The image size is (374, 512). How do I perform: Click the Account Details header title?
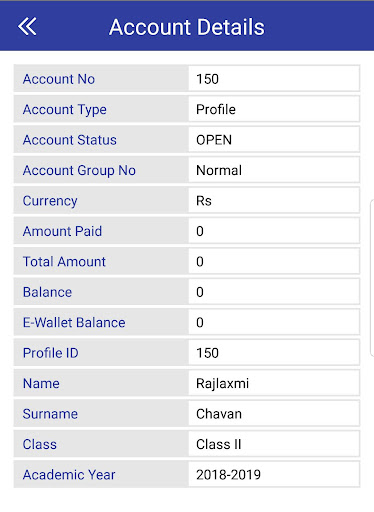click(187, 27)
